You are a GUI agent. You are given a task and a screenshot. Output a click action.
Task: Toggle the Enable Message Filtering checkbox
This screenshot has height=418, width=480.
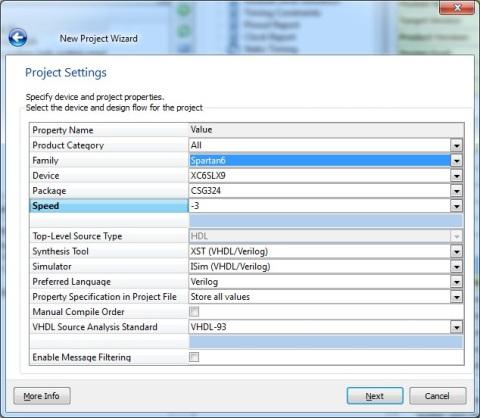point(194,357)
